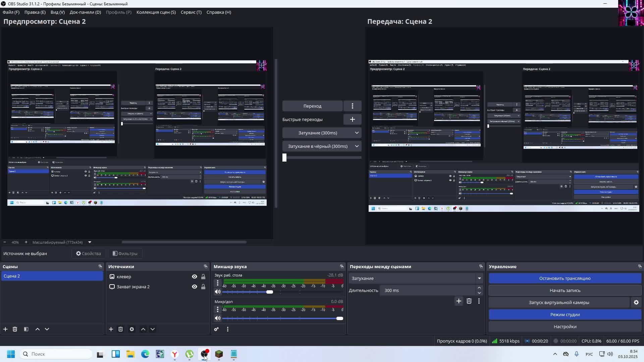
Task: Open the Сервис (T) menu
Action: click(191, 12)
